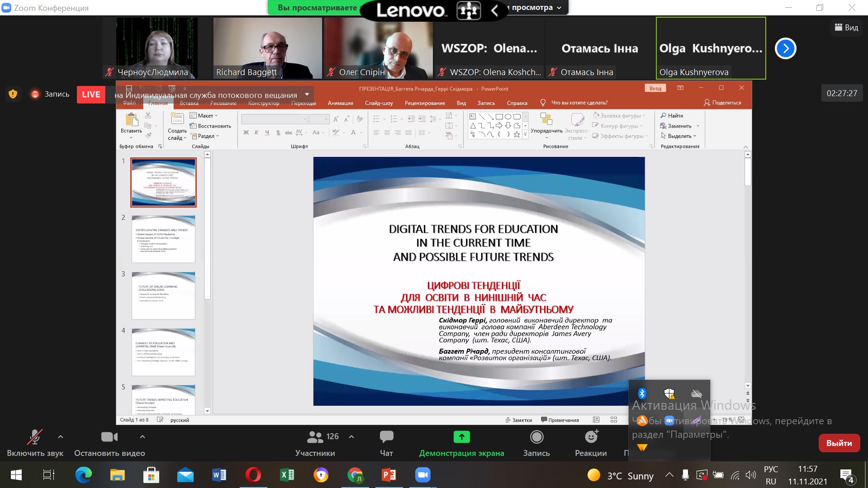
Task: Select slide 4 thumbnail
Action: pos(163,352)
